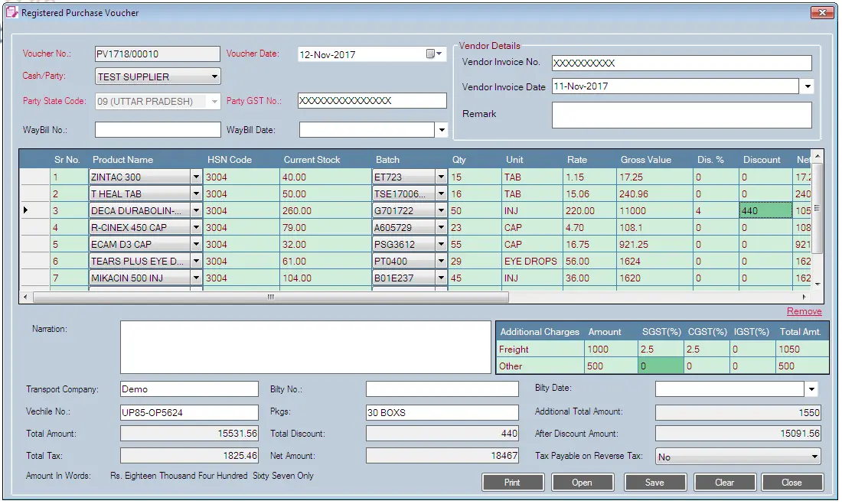Click the Open button
Viewport: 842px width, 504px height.
pyautogui.click(x=582, y=483)
